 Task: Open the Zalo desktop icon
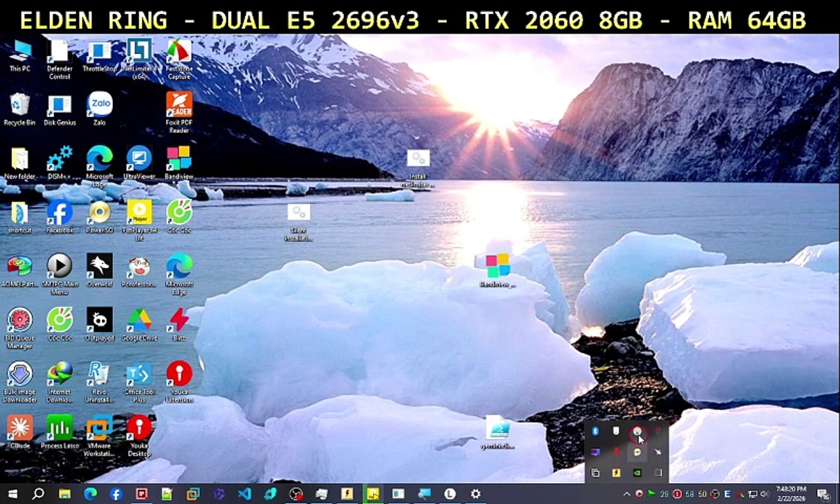pyautogui.click(x=99, y=108)
